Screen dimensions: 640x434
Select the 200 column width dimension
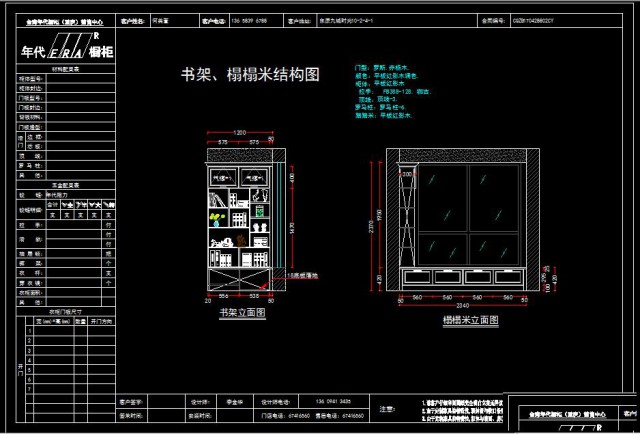coord(407,174)
